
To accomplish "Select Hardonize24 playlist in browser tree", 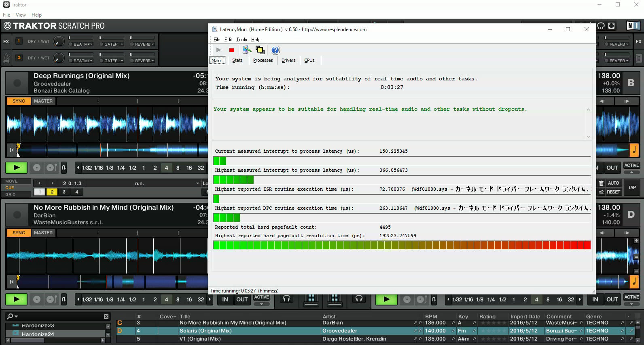I will click(55, 334).
